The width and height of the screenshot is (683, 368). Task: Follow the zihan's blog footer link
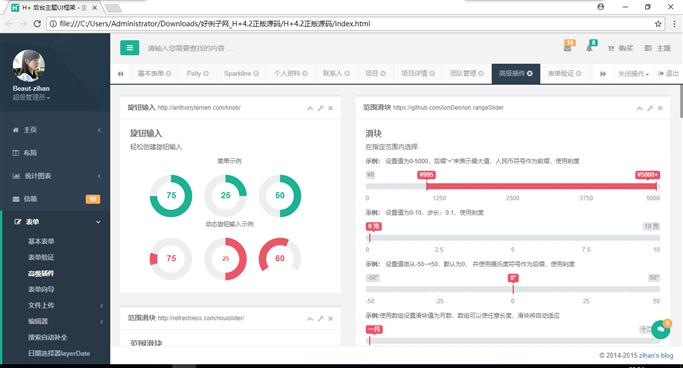point(656,355)
